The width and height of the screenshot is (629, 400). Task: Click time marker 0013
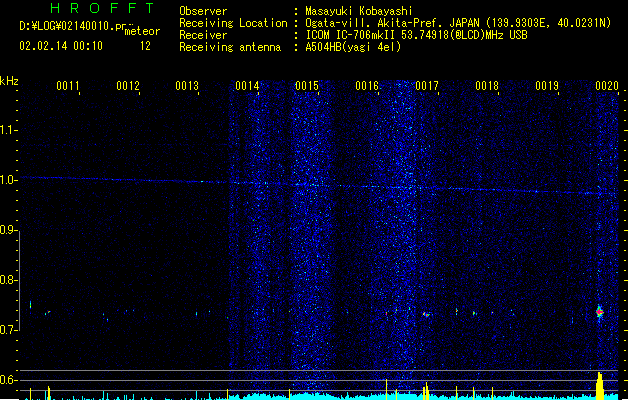187,86
